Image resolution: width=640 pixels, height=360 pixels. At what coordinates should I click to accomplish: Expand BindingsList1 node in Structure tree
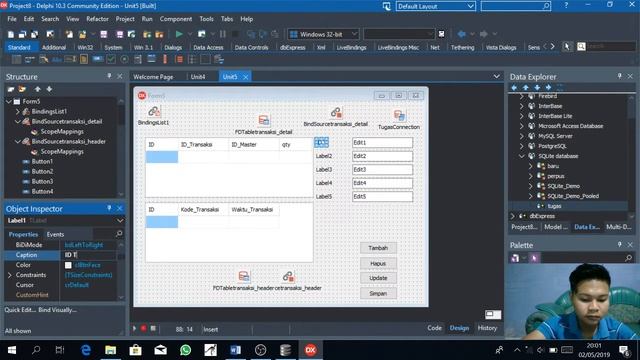(18, 111)
